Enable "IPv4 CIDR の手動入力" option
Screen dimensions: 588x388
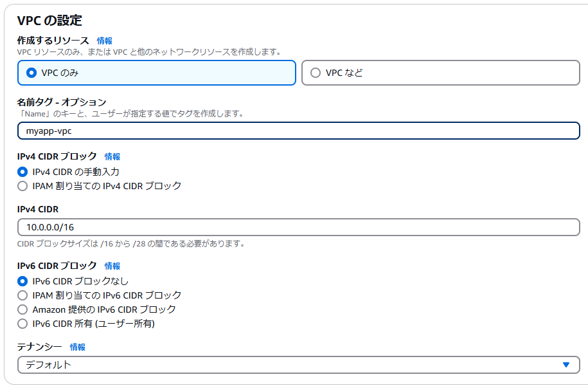click(x=23, y=171)
